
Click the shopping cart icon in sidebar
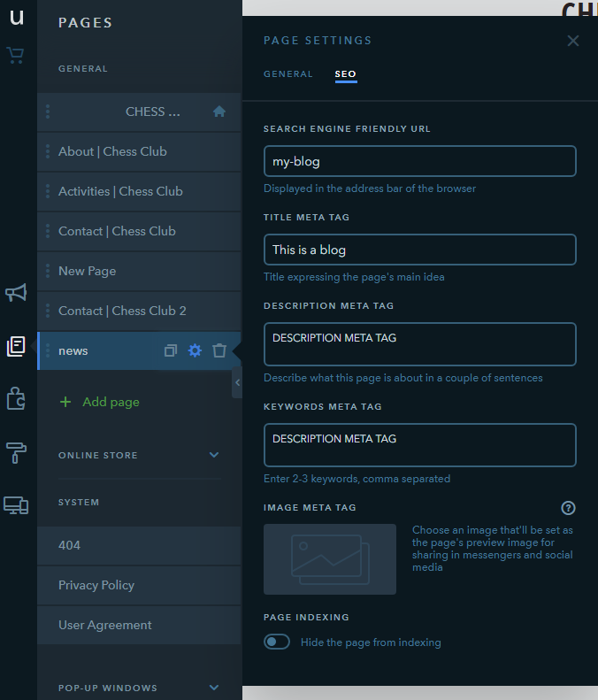click(16, 56)
